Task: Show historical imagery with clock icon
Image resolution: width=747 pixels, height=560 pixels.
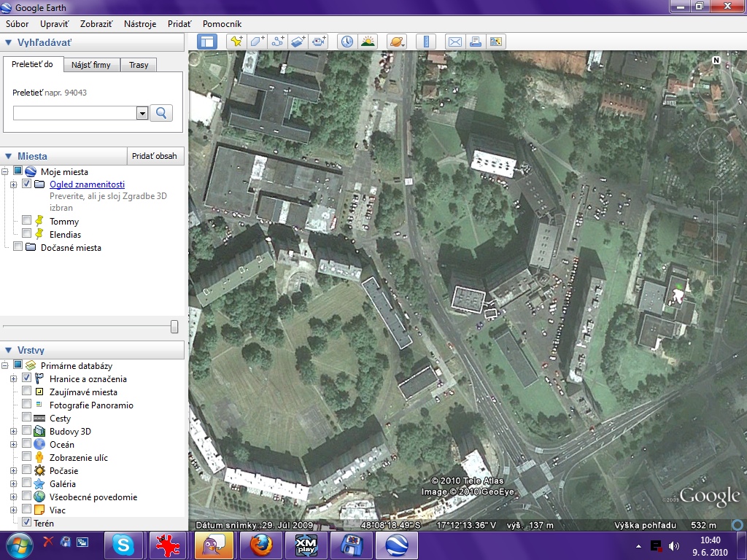Action: point(347,42)
